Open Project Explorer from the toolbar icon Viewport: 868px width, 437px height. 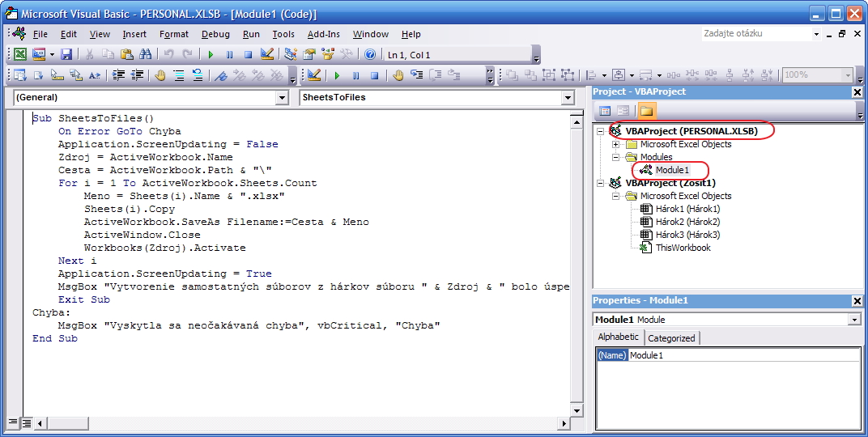pos(291,54)
